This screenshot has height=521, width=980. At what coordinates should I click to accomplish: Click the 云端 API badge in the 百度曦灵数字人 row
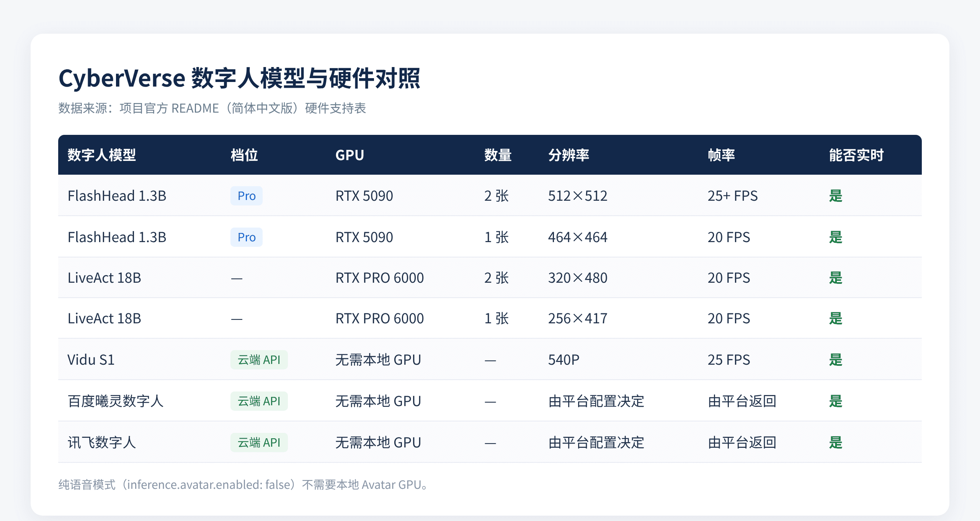click(x=259, y=401)
